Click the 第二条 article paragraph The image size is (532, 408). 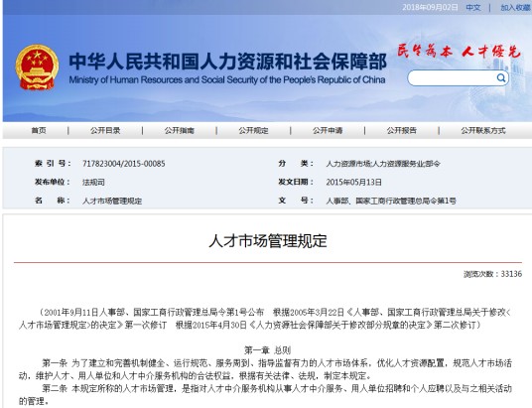click(265, 395)
